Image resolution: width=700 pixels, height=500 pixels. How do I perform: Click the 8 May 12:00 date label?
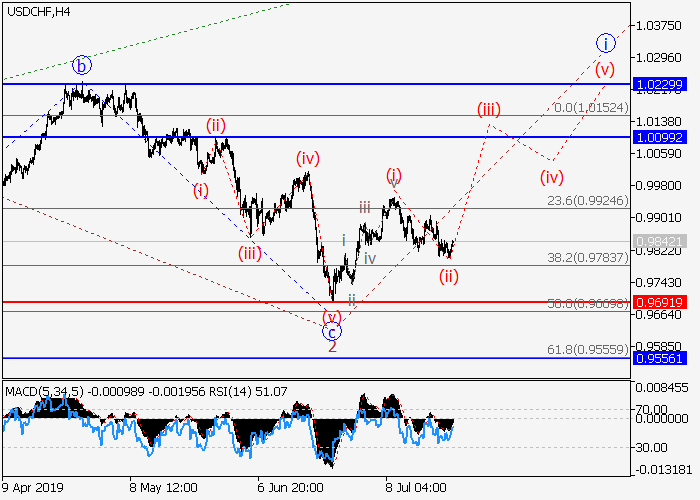coord(163,487)
